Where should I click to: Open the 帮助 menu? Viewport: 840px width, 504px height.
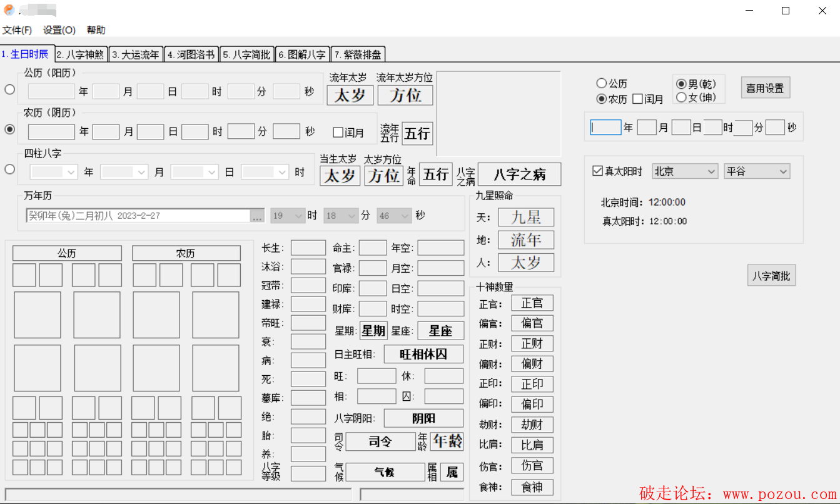(96, 30)
